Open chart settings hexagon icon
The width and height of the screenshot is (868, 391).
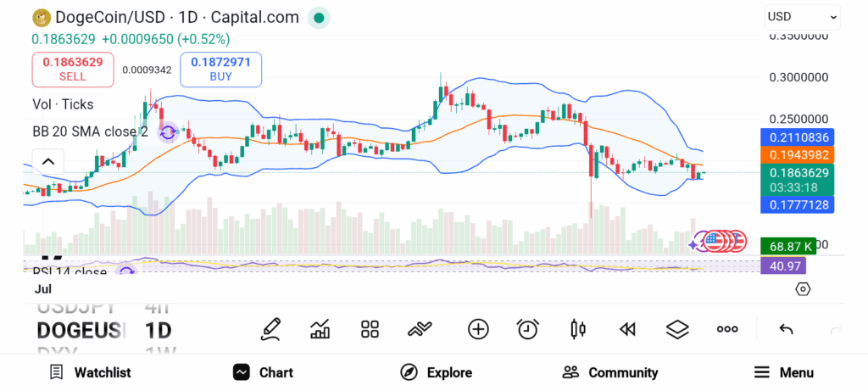(x=803, y=289)
